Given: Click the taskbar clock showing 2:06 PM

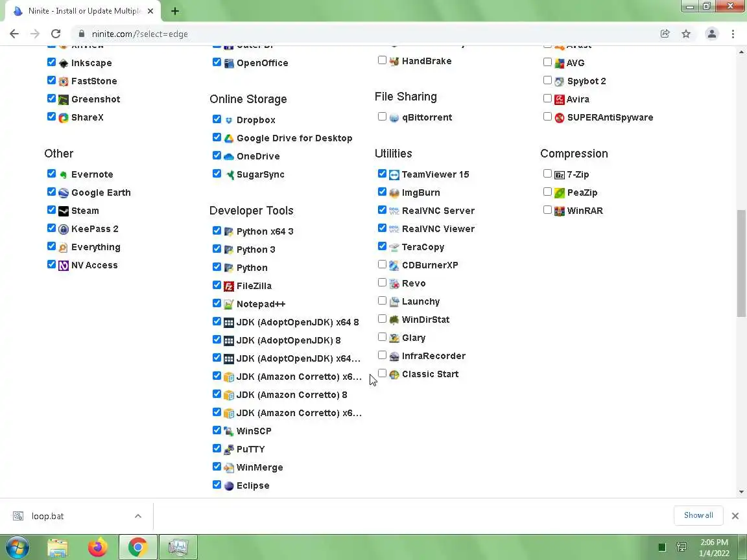Looking at the screenshot, I should 714,548.
